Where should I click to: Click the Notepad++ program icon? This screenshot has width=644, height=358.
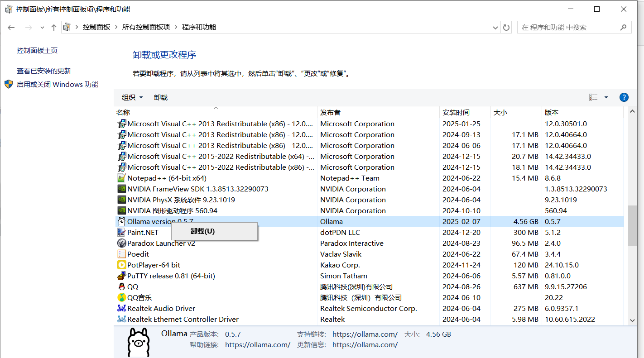[121, 178]
